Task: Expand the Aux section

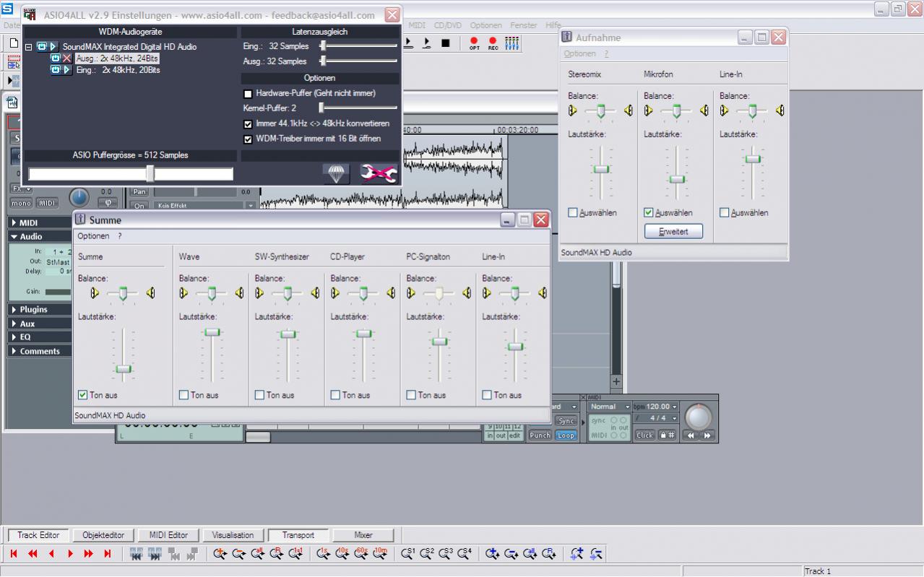Action: [14, 324]
